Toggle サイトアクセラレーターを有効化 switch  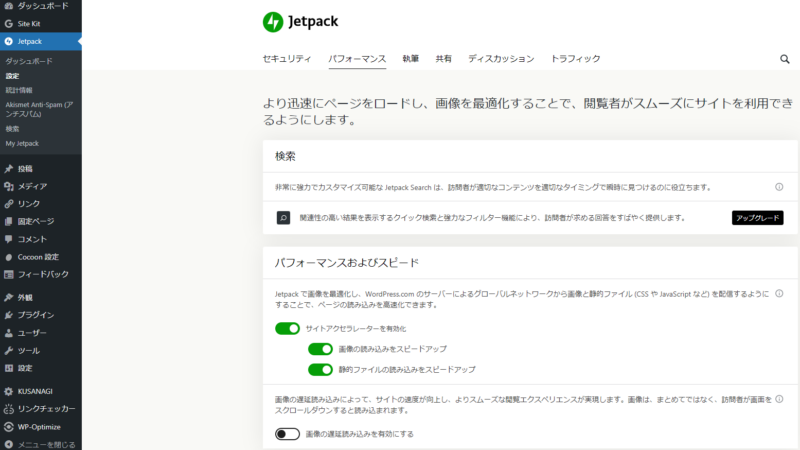coord(287,329)
